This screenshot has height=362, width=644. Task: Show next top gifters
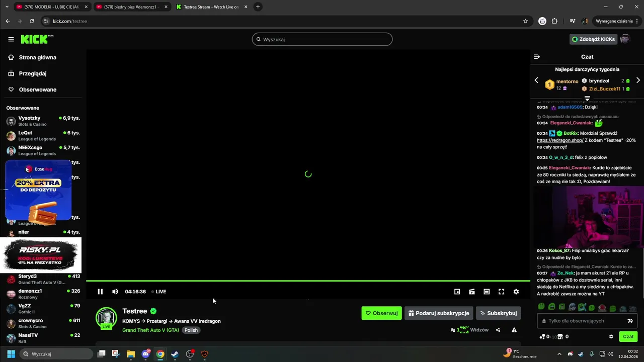pos(638,80)
